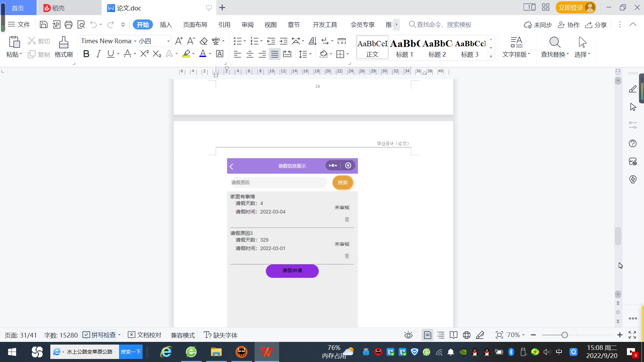
Task: Toggle italic formatting
Action: click(98, 54)
